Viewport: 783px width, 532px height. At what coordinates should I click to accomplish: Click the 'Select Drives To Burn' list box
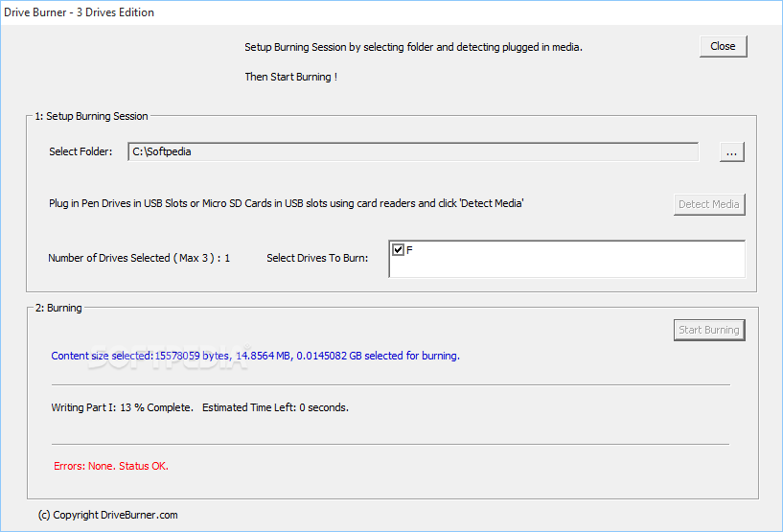click(566, 259)
